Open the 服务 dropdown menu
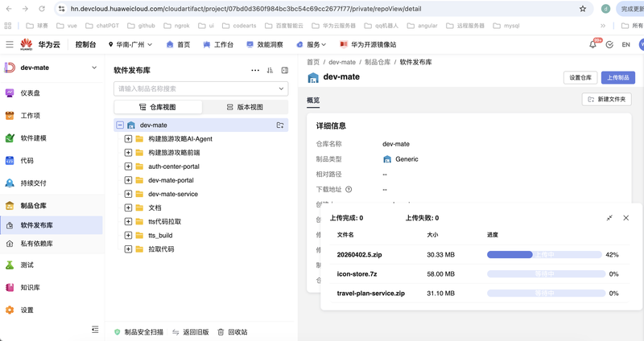Viewport: 644px width, 341px height. (x=312, y=44)
